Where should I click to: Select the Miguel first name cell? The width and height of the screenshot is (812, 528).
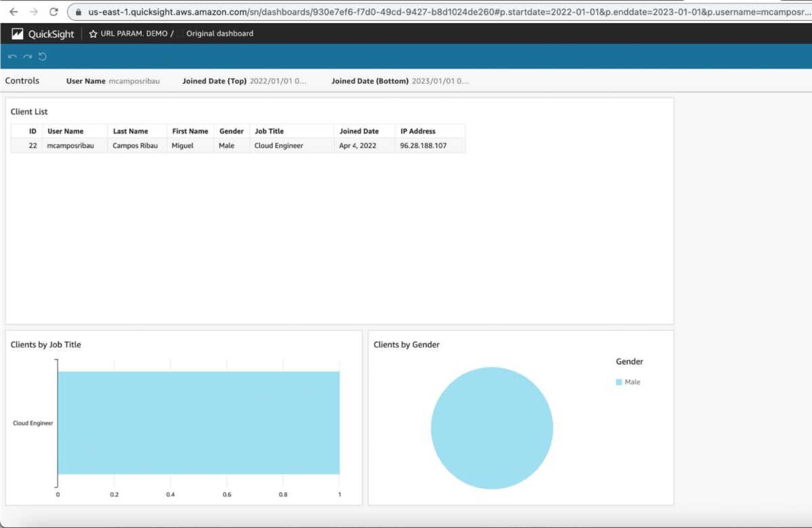pos(190,145)
